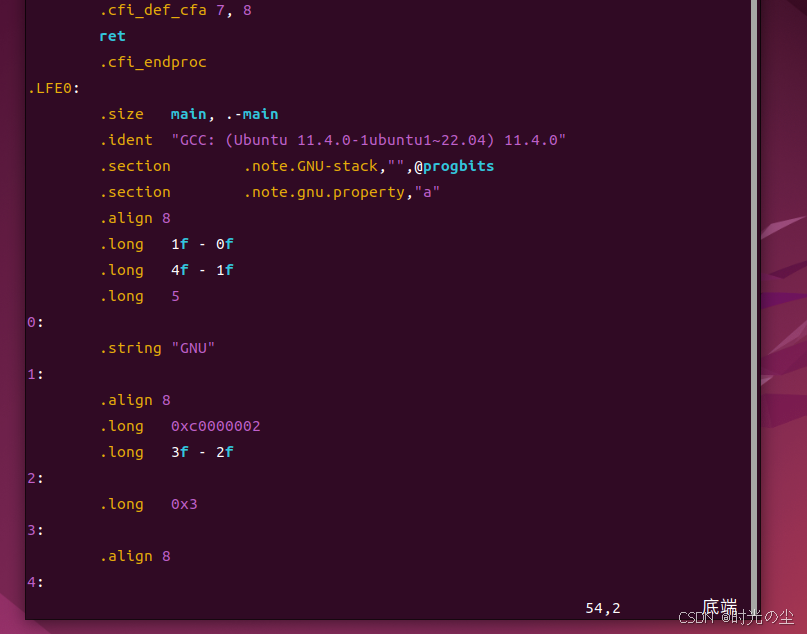Click the 'ret' instruction line
Viewport: 807px width, 634px height.
(x=112, y=36)
